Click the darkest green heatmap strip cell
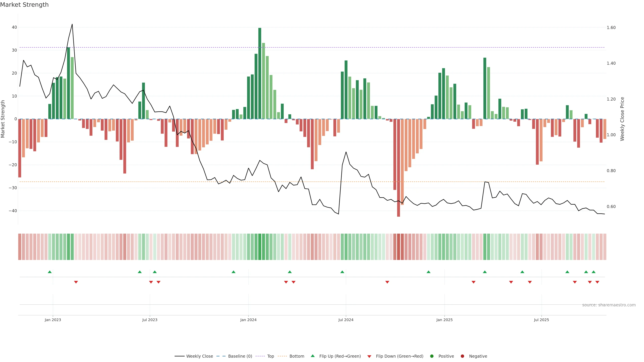Screen dimensions: 644x362 click(x=260, y=247)
